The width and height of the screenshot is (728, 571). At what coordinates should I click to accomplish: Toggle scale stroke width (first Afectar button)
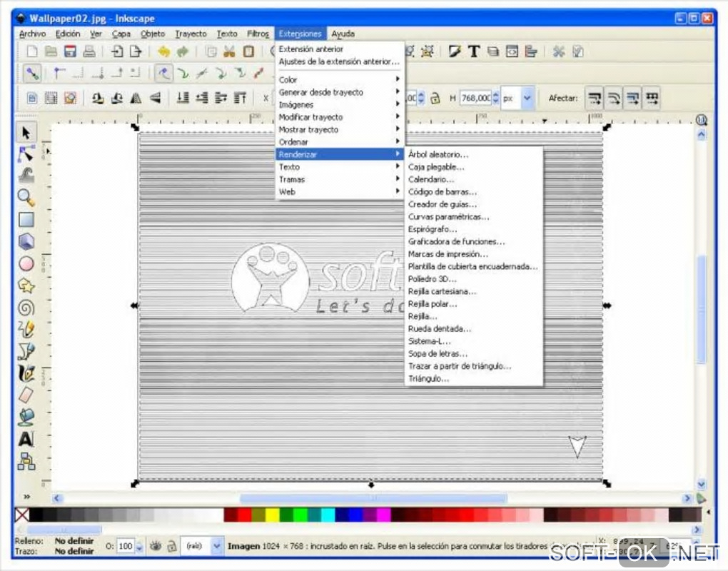click(x=595, y=98)
